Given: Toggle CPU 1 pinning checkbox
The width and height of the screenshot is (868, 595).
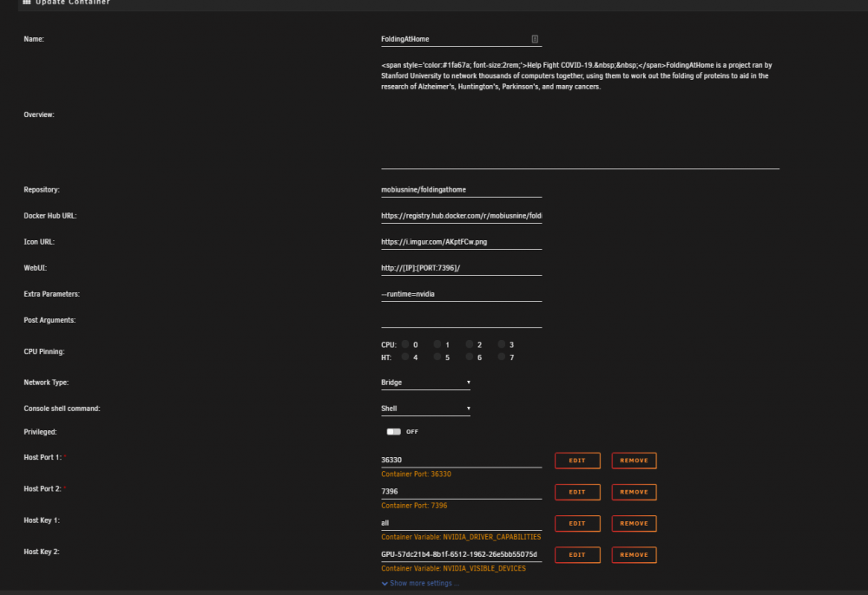Looking at the screenshot, I should pos(437,344).
